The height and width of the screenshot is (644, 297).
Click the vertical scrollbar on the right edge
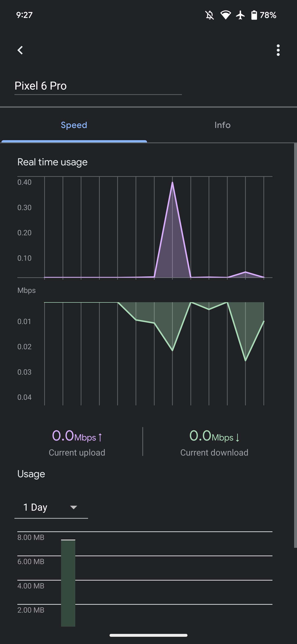[x=295, y=345]
